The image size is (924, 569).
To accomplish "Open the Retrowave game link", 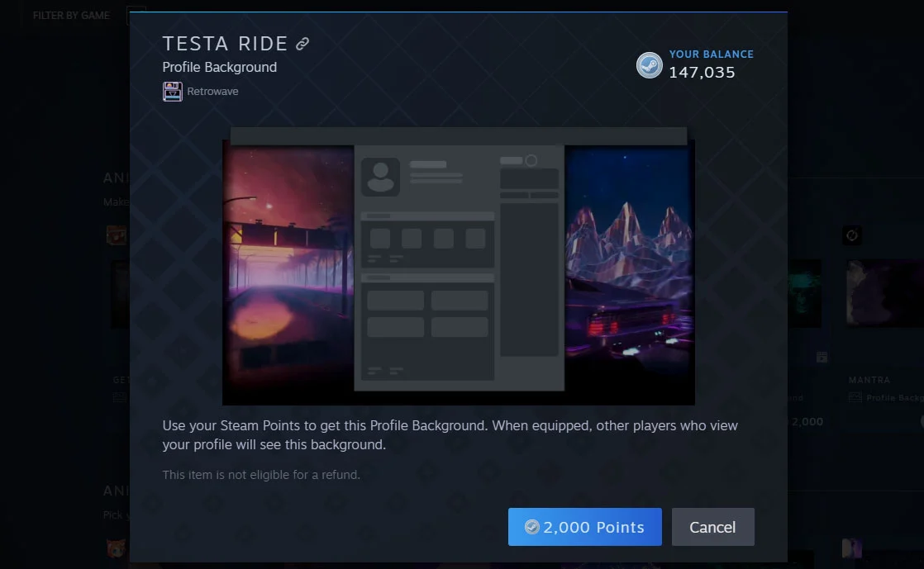I will click(x=212, y=92).
